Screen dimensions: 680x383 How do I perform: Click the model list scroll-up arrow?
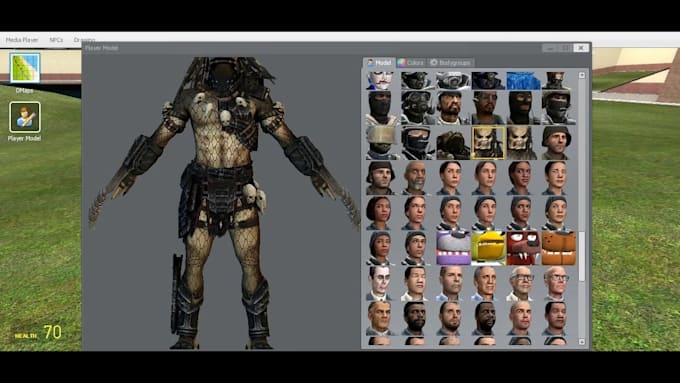(582, 75)
